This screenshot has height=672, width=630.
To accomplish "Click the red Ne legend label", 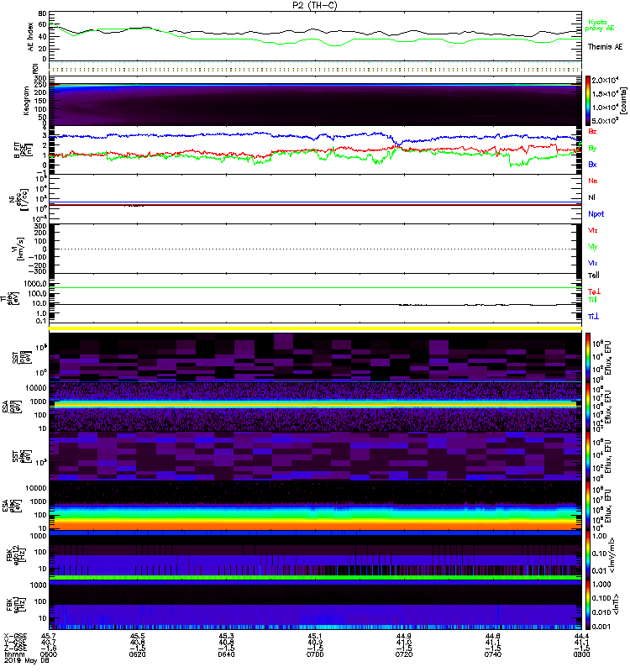I will (593, 181).
